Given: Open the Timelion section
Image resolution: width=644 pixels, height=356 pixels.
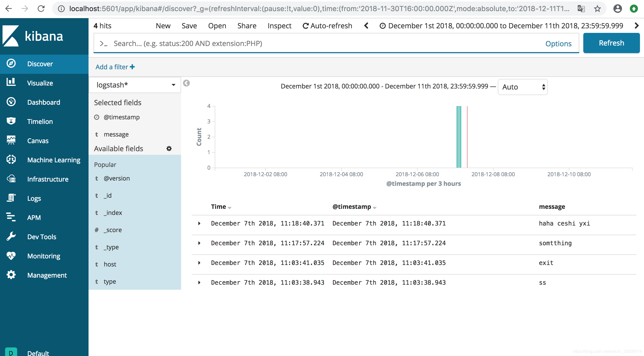Looking at the screenshot, I should point(39,121).
